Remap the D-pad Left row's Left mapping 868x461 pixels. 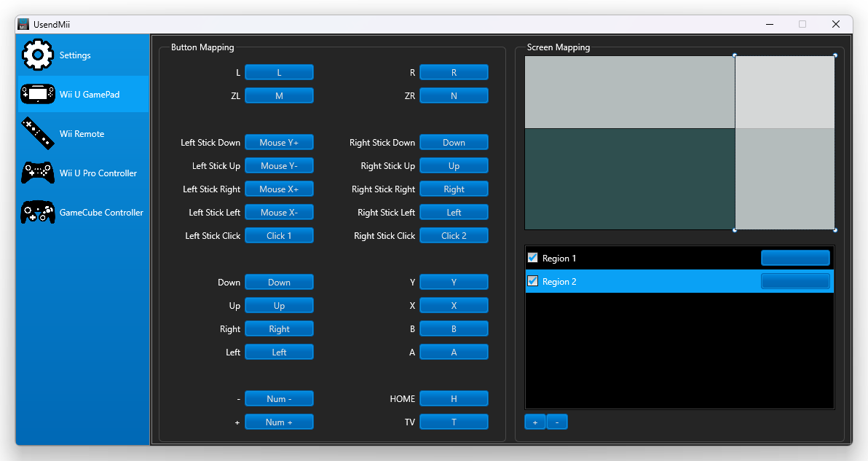279,352
